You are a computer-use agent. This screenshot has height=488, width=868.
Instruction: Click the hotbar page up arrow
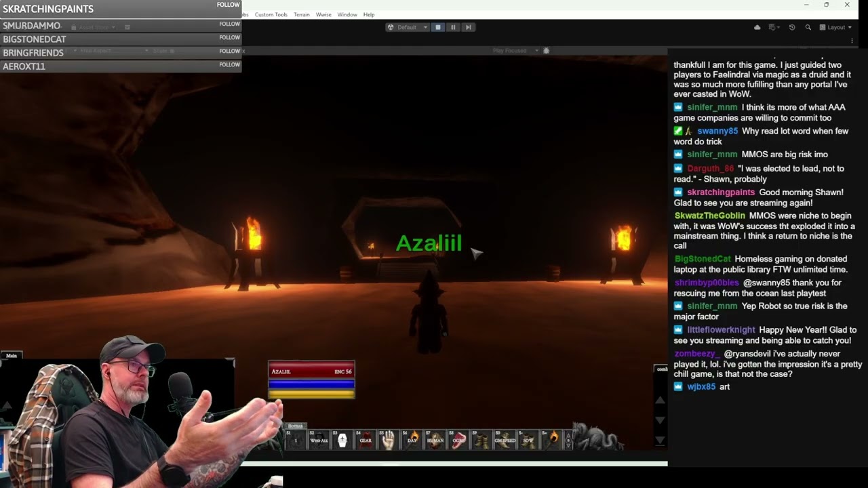tap(568, 434)
